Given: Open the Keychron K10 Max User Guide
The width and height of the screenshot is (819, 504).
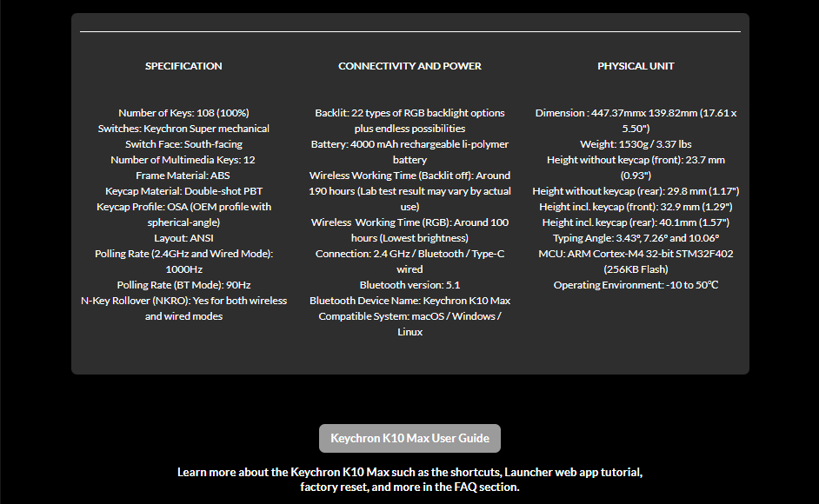Looking at the screenshot, I should [x=409, y=438].
